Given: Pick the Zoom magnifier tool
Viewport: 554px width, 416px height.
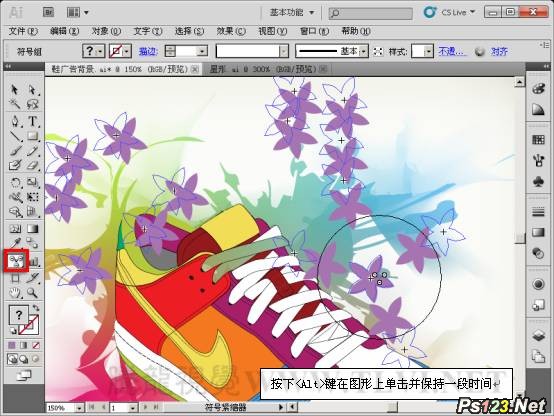Looking at the screenshot, I should click(x=32, y=293).
